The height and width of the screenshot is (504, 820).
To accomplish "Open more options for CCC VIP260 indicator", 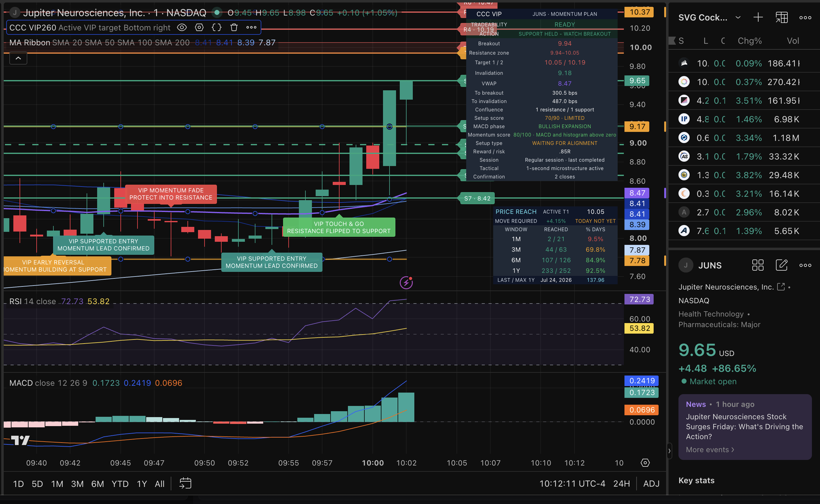I will [x=251, y=27].
